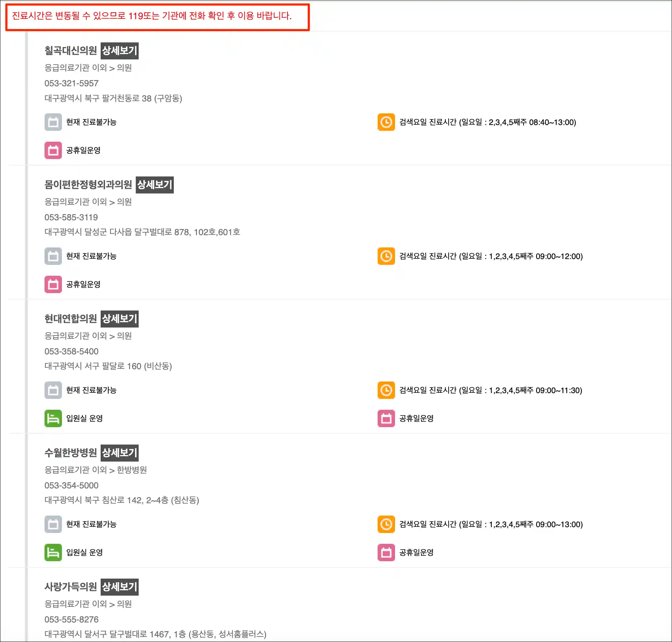This screenshot has height=642, width=672.
Task: Click the gray 현재 진료불가능 icon for 칠곡대신의원
Action: (x=53, y=122)
